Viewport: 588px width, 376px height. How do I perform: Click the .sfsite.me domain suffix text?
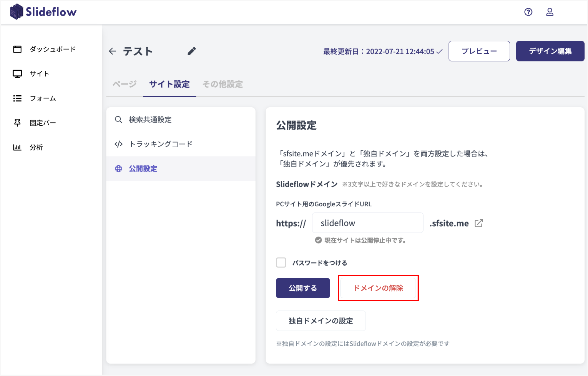[449, 223]
